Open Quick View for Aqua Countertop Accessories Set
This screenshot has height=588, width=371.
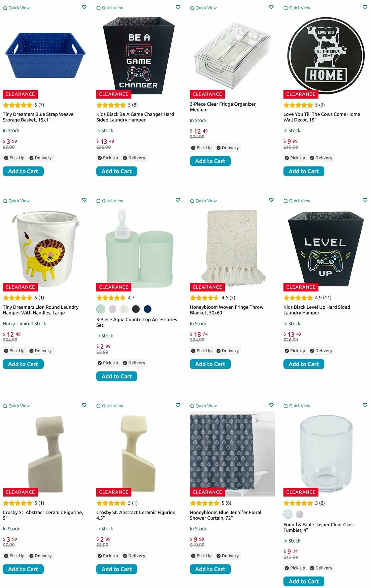[x=110, y=201]
